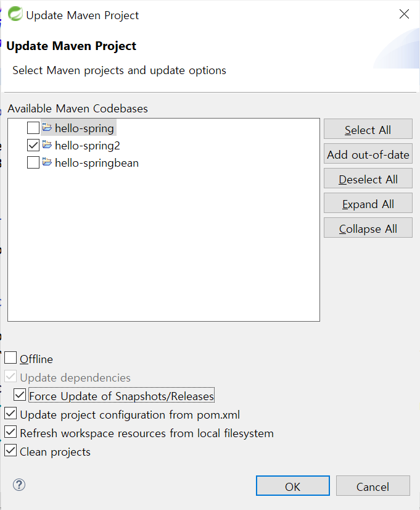Screen dimensions: 420x510
Task: Uncheck the Clean projects option
Action: pyautogui.click(x=10, y=451)
